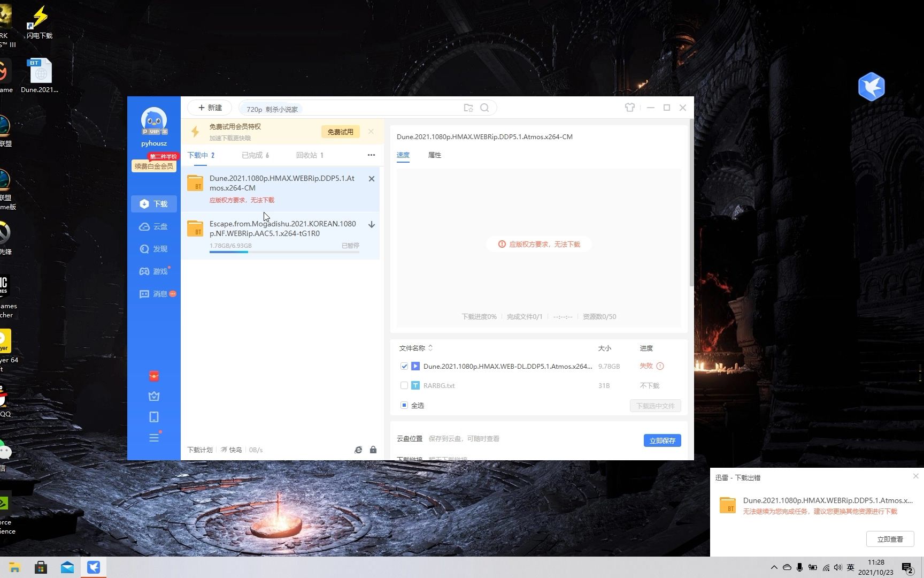Show hidden tray icons chevron

774,567
